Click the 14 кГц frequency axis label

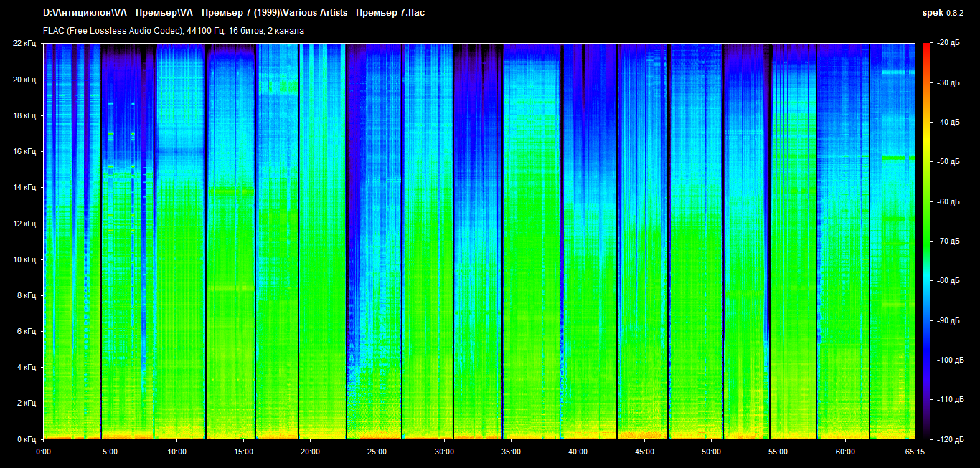click(x=25, y=187)
